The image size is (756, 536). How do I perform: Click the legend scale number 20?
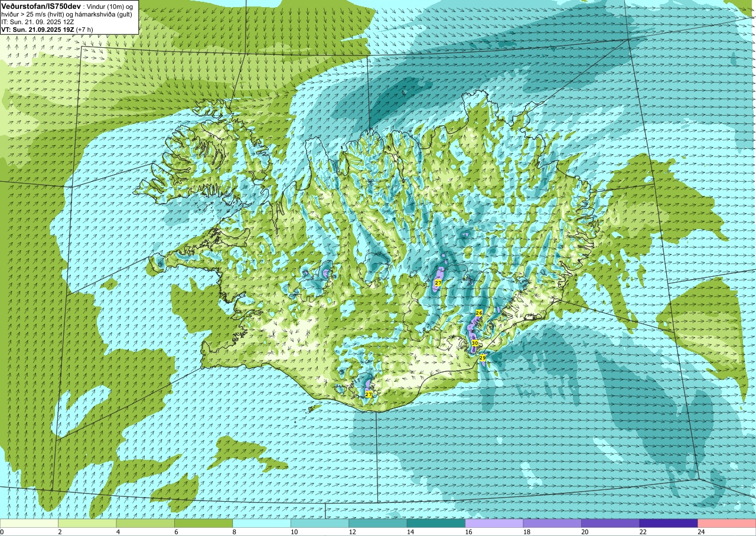[584, 532]
